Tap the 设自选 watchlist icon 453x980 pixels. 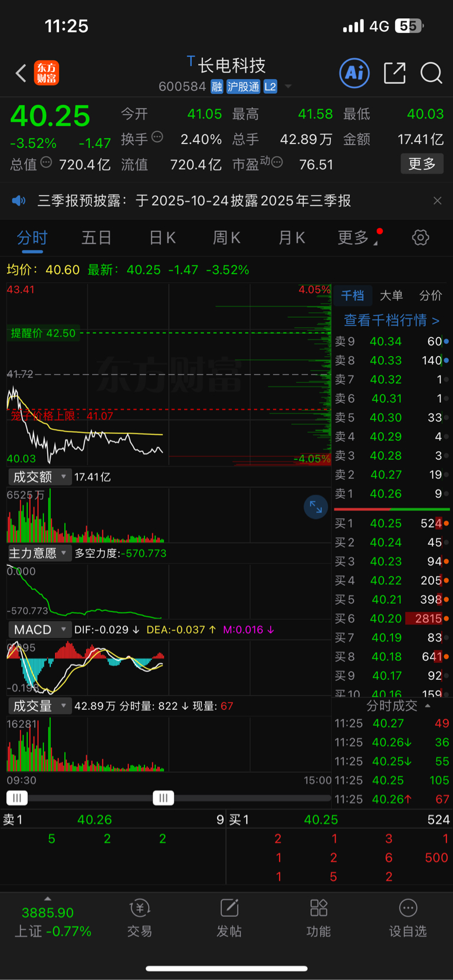click(408, 919)
